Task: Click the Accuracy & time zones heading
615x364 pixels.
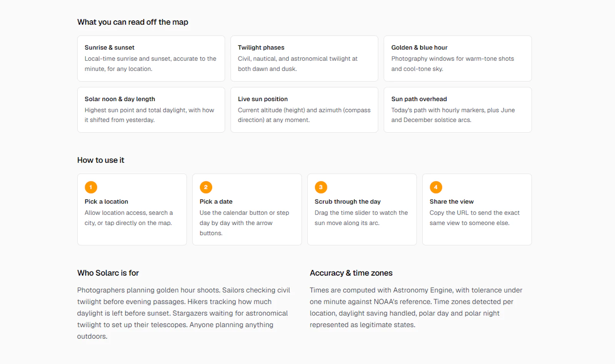Action: click(x=351, y=273)
